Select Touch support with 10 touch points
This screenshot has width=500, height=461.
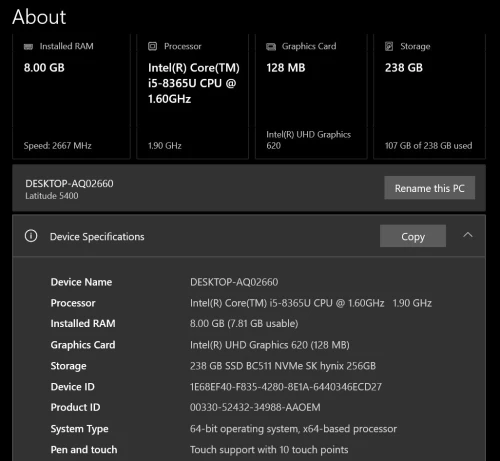point(269,450)
